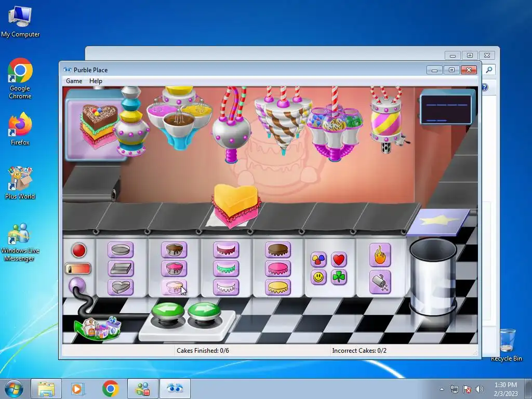
Task: Pick the red heart decoration
Action: click(x=339, y=260)
